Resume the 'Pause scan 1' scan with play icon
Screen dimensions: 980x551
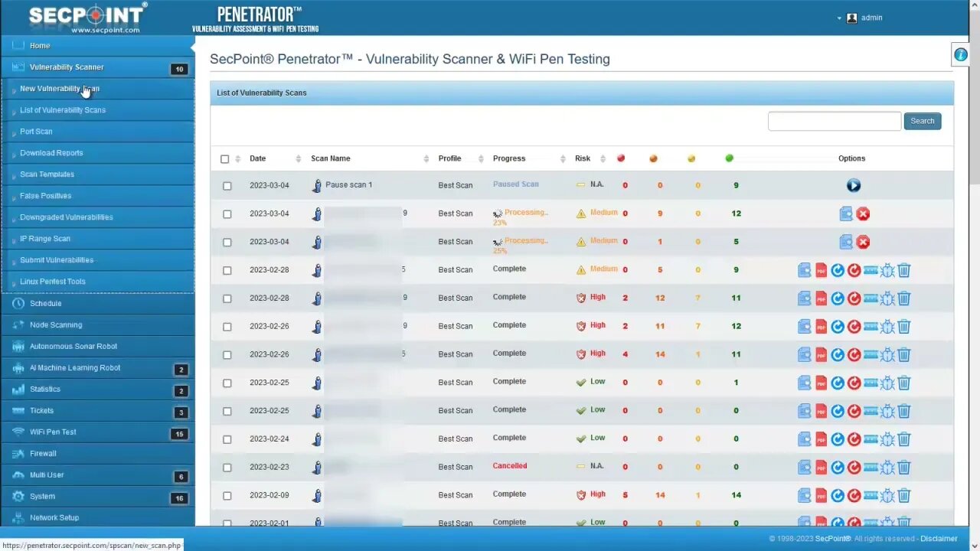(854, 186)
